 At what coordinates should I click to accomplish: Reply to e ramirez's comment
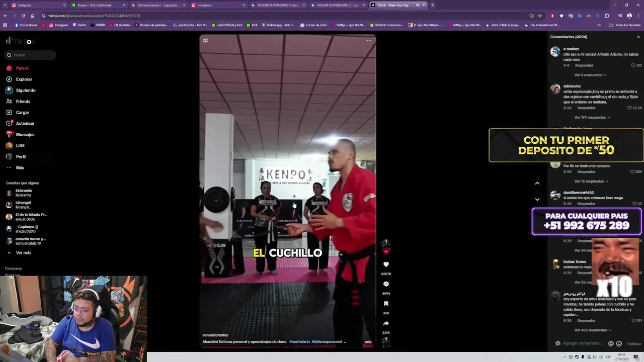pyautogui.click(x=584, y=65)
